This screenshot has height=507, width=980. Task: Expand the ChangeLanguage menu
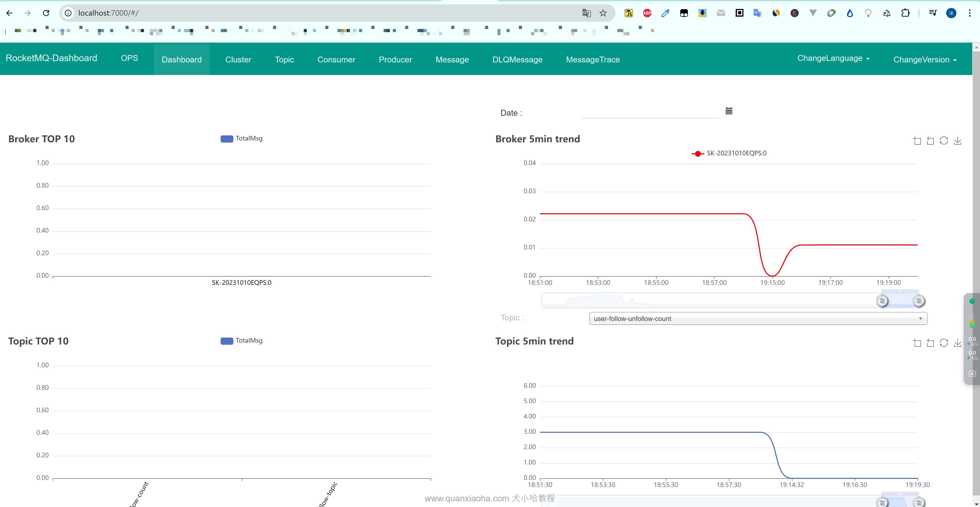coord(833,59)
